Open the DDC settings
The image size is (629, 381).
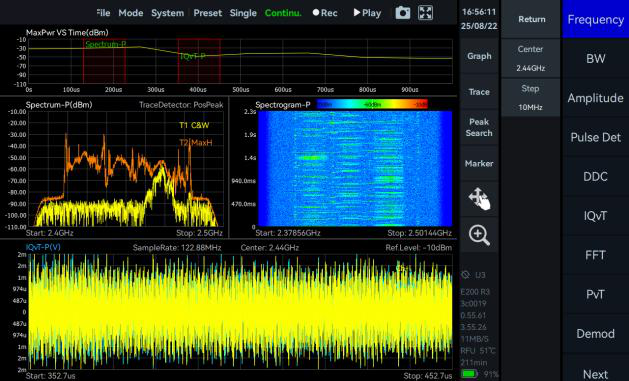point(595,176)
